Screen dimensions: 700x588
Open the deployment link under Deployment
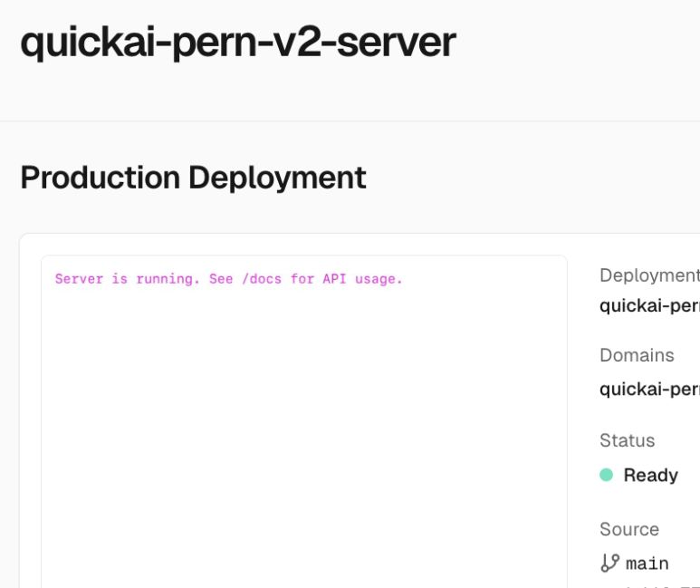[649, 306]
